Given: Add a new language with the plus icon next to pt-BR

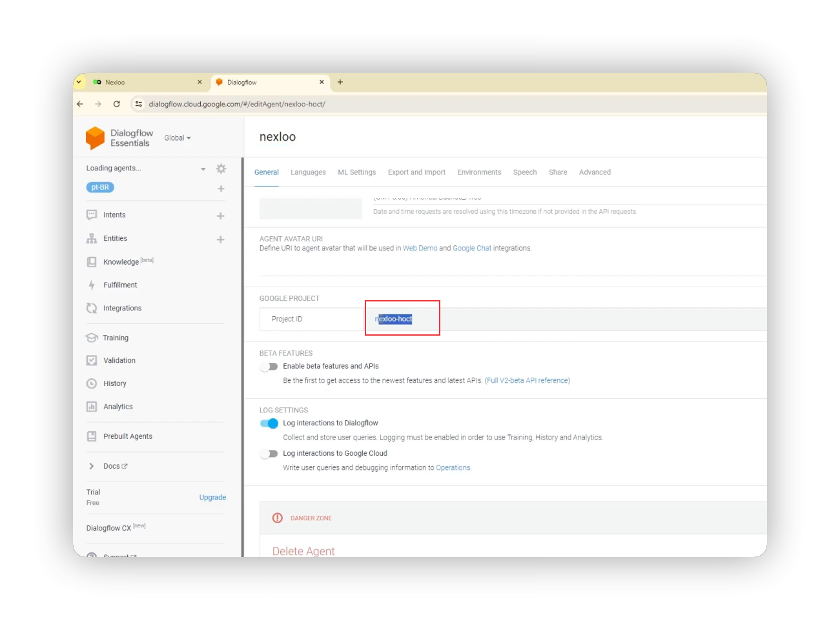Looking at the screenshot, I should [221, 189].
